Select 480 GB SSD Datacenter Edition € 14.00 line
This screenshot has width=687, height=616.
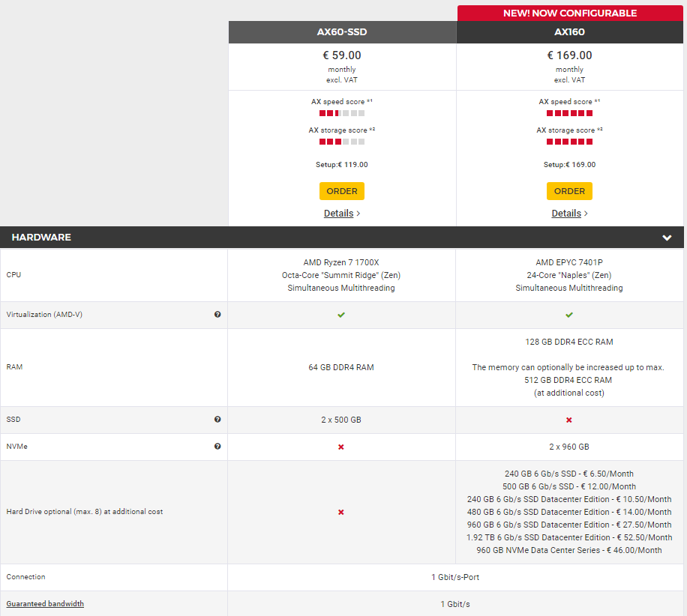pyautogui.click(x=569, y=512)
